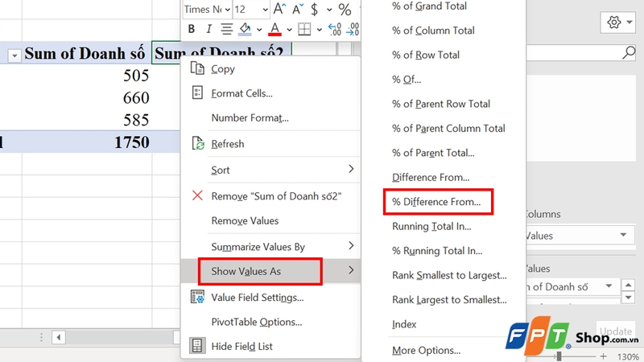Open Number Format option

tap(270, 117)
